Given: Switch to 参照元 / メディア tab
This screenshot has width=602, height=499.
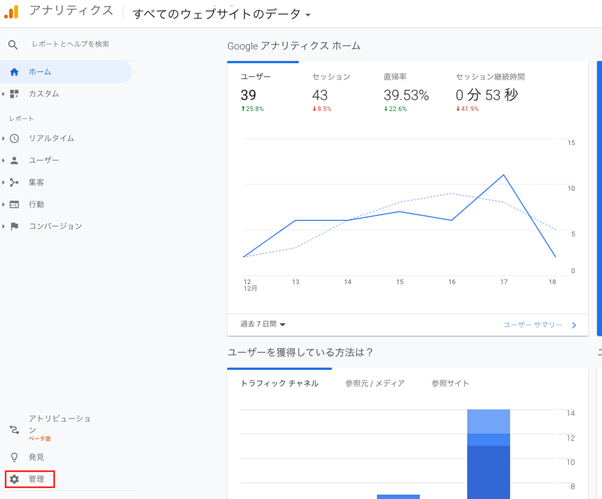Looking at the screenshot, I should 375,383.
